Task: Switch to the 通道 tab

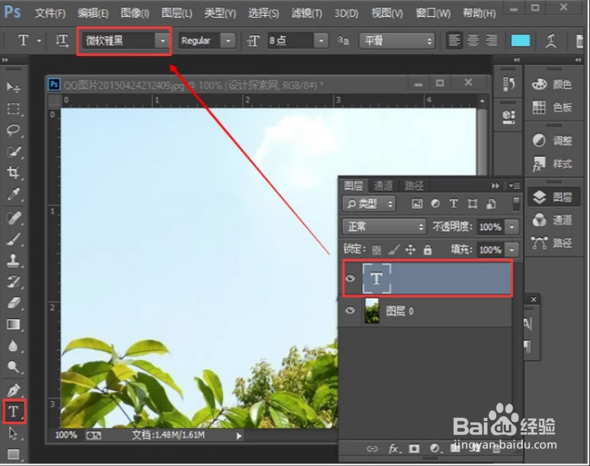Action: click(383, 186)
